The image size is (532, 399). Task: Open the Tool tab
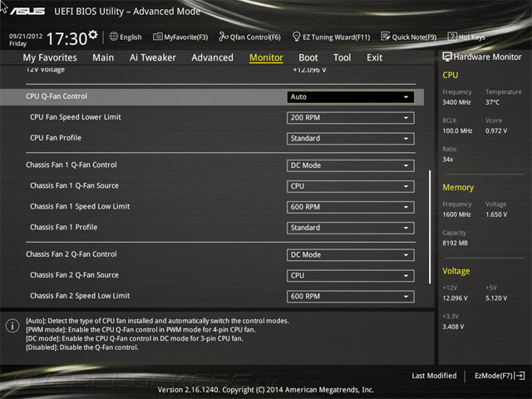pyautogui.click(x=342, y=57)
